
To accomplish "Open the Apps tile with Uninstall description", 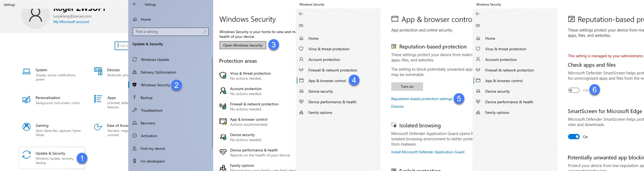I will [x=111, y=102].
